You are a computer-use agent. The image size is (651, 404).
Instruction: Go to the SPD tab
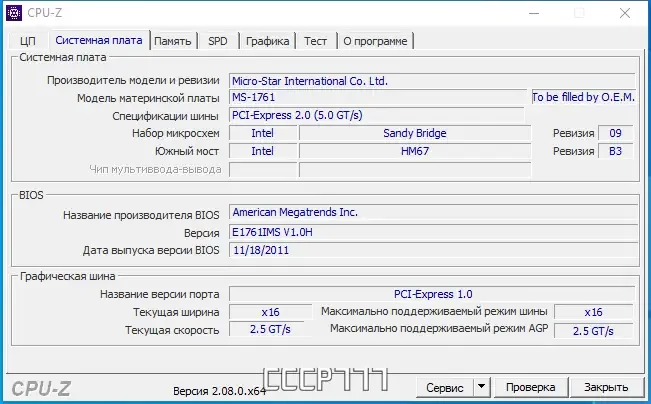218,41
